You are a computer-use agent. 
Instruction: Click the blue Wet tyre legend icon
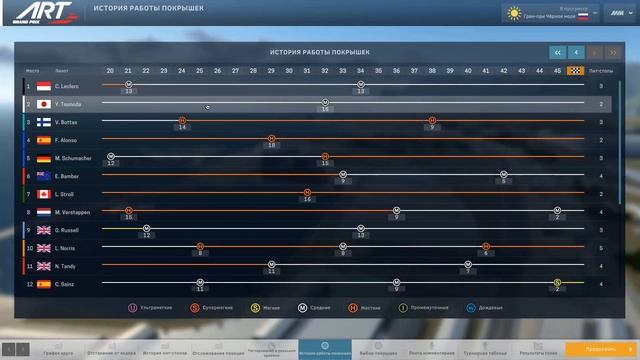(471, 308)
